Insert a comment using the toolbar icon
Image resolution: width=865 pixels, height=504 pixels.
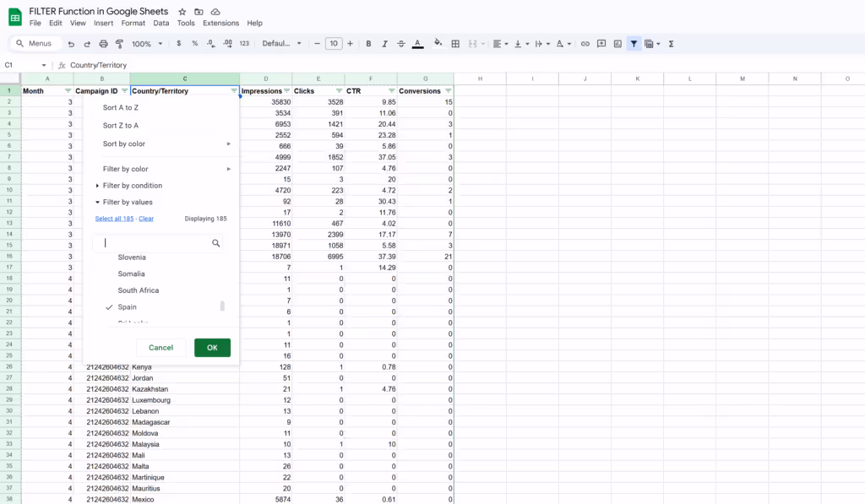pyautogui.click(x=601, y=43)
